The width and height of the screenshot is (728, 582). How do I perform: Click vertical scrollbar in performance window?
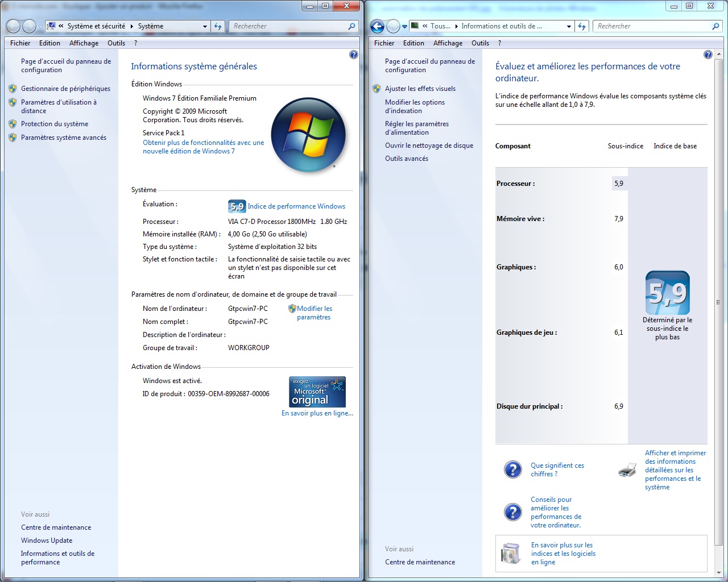(x=718, y=301)
